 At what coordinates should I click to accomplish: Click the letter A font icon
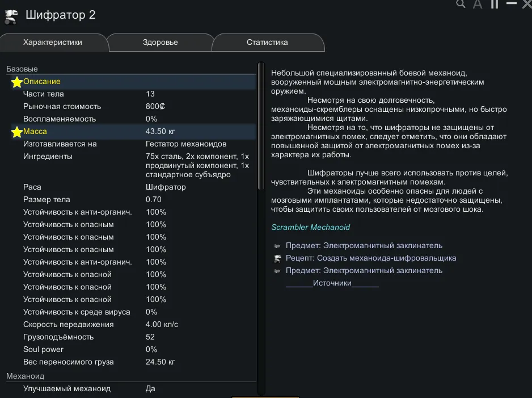pyautogui.click(x=478, y=5)
